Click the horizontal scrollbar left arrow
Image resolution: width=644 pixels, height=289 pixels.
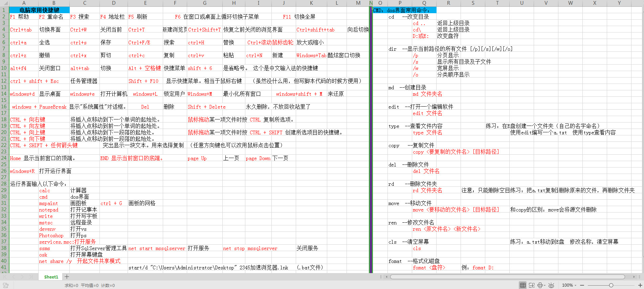[x=386, y=277]
